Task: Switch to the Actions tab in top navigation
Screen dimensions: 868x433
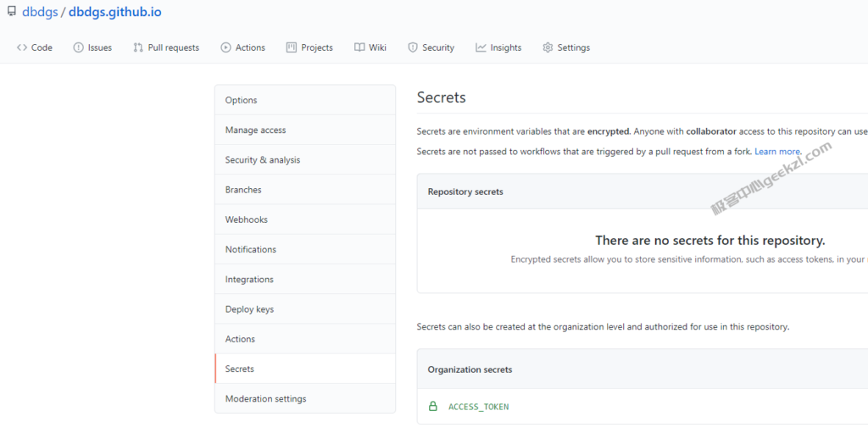Action: 243,47
